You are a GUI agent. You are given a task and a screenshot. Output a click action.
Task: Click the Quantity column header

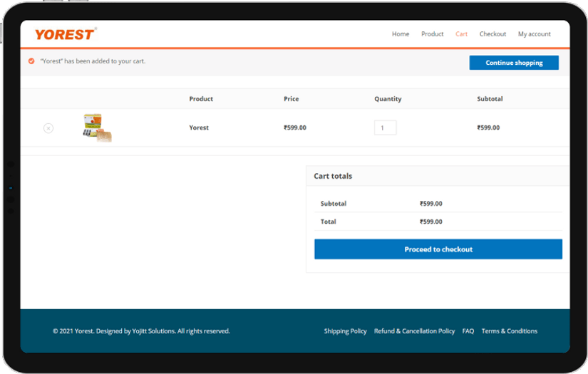pos(388,99)
